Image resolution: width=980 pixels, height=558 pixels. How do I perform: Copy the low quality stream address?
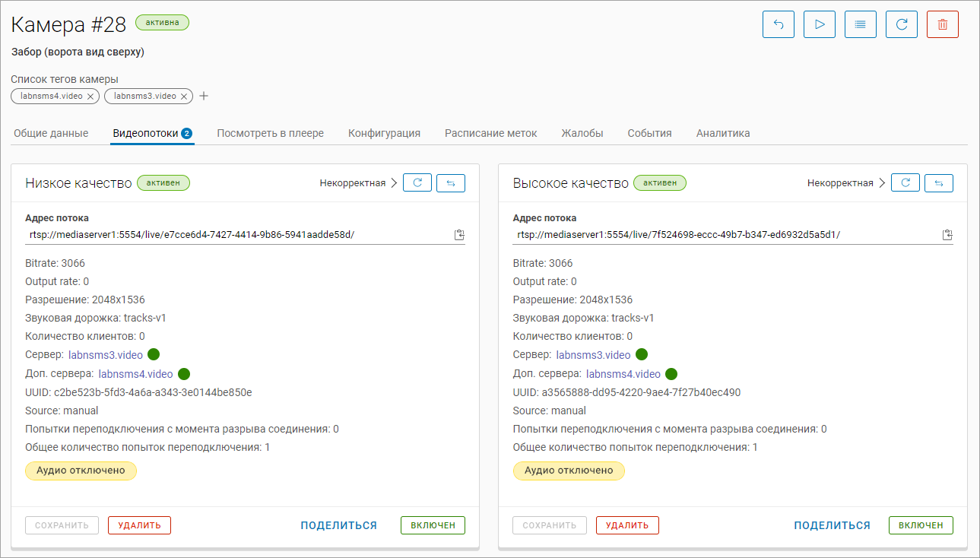pyautogui.click(x=459, y=235)
